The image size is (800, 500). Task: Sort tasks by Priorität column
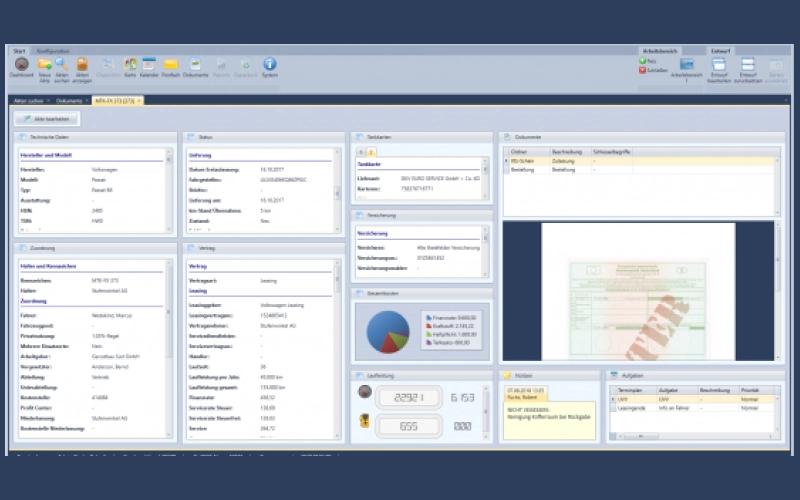coord(757,390)
